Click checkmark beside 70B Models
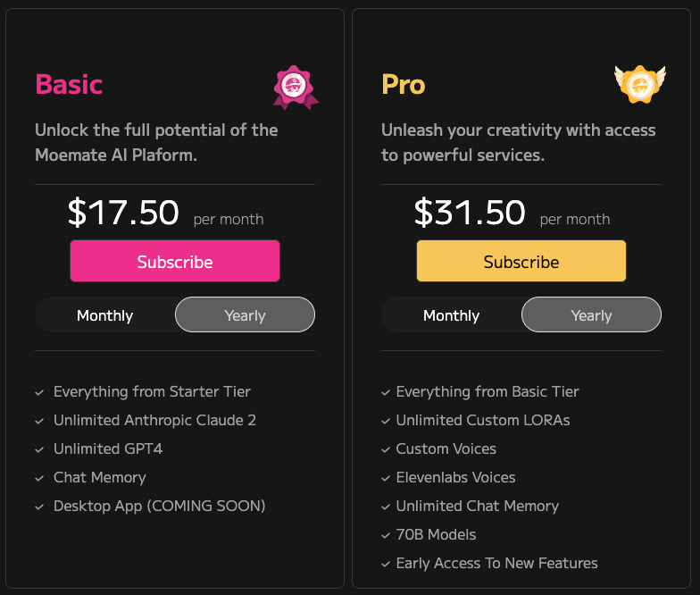 (386, 535)
